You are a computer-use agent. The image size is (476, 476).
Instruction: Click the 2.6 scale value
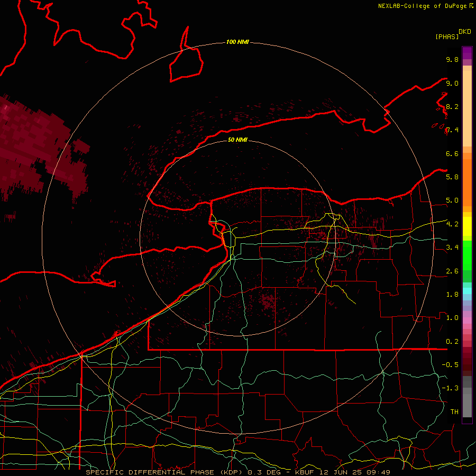pos(452,271)
